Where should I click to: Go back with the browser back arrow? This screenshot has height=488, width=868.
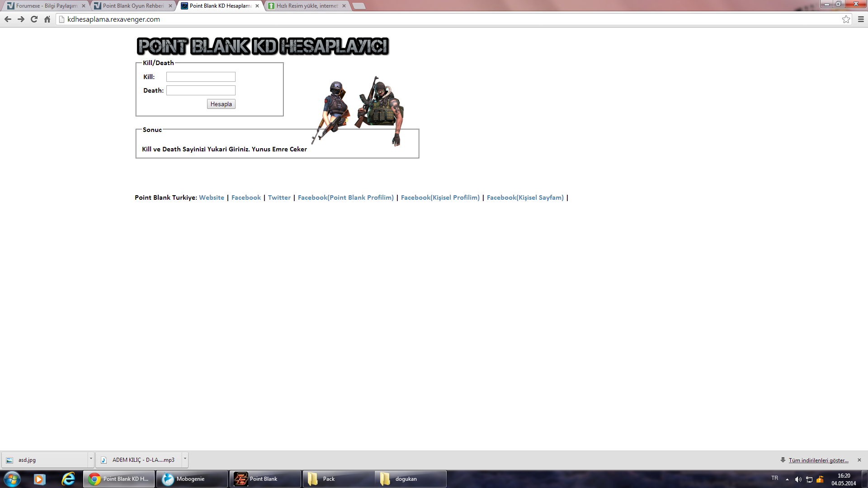coord(8,19)
